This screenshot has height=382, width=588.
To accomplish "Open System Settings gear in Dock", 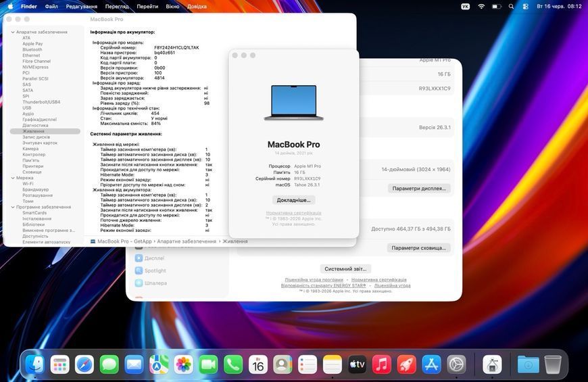I will [x=456, y=364].
